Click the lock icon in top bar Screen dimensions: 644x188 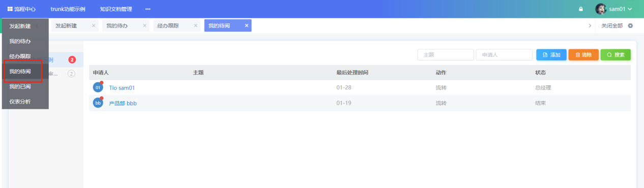tap(581, 9)
